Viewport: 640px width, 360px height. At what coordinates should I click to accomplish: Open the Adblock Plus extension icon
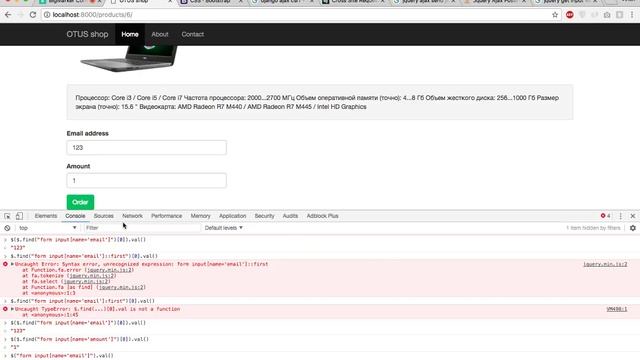[x=570, y=15]
